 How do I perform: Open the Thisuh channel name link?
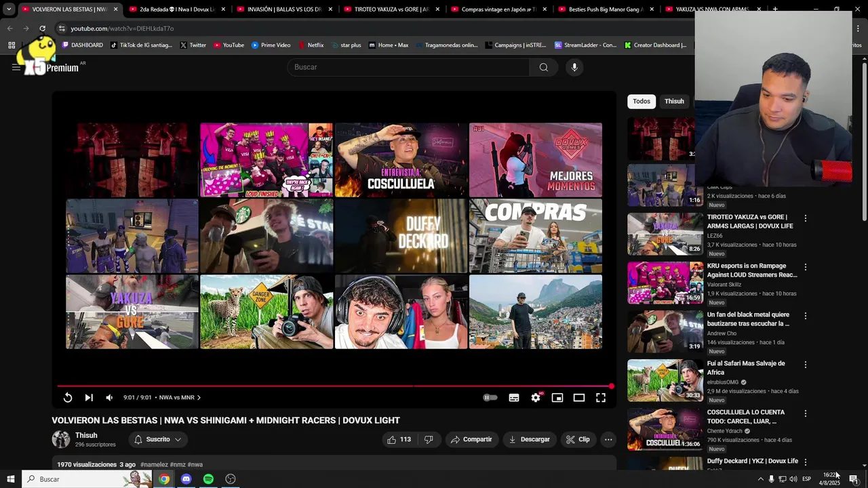point(86,435)
